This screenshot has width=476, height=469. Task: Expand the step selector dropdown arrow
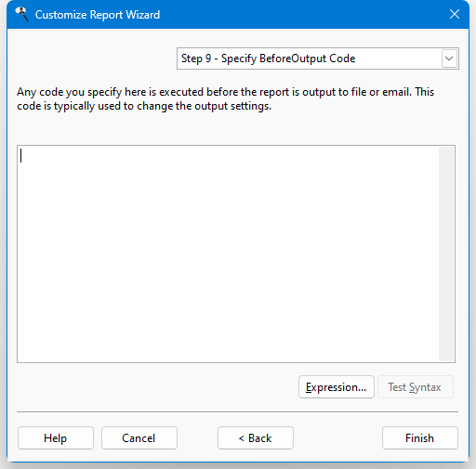click(x=449, y=59)
